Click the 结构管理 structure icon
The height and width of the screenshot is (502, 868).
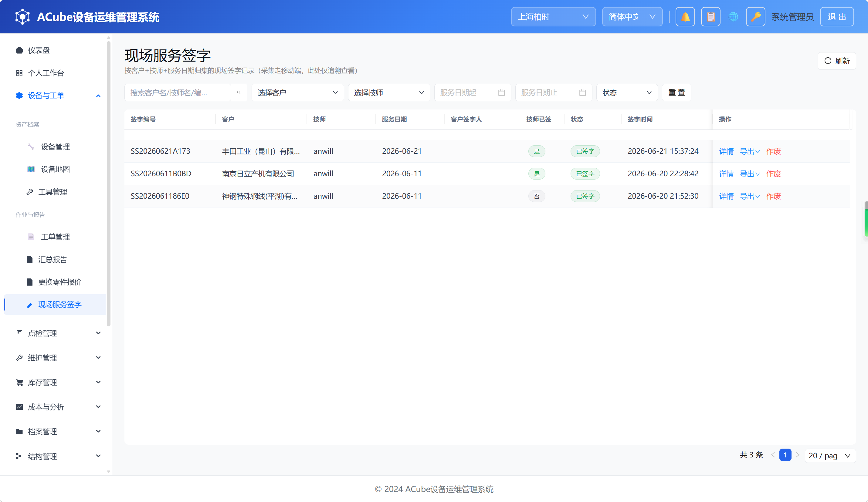point(19,456)
